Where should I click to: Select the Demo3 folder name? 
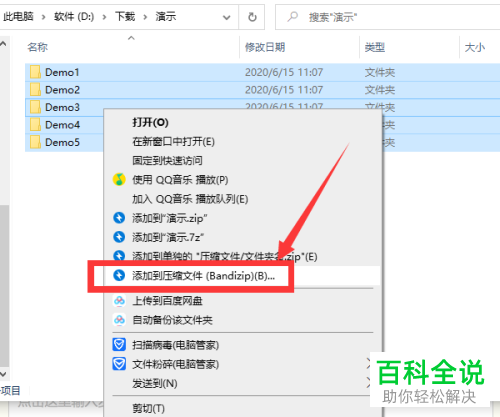[x=62, y=107]
